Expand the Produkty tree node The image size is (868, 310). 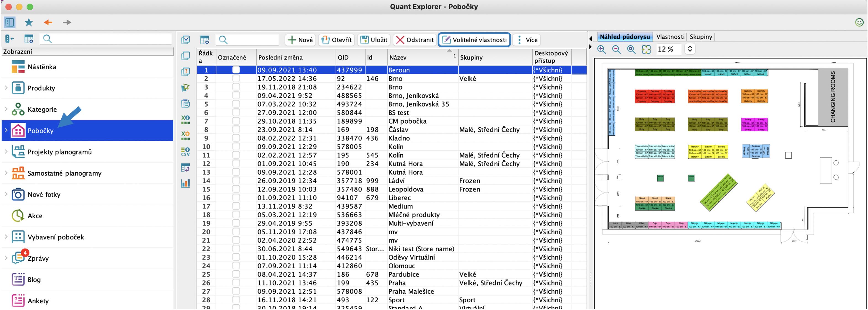[6, 87]
